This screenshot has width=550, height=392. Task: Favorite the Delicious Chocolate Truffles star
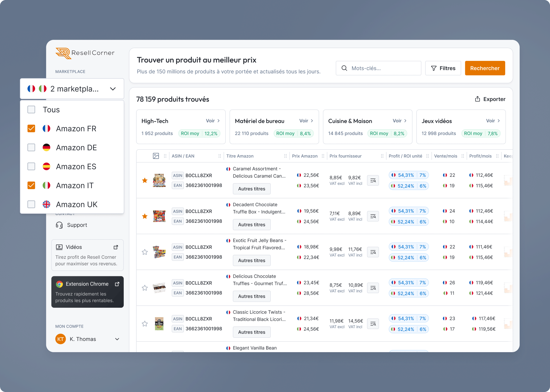click(145, 288)
